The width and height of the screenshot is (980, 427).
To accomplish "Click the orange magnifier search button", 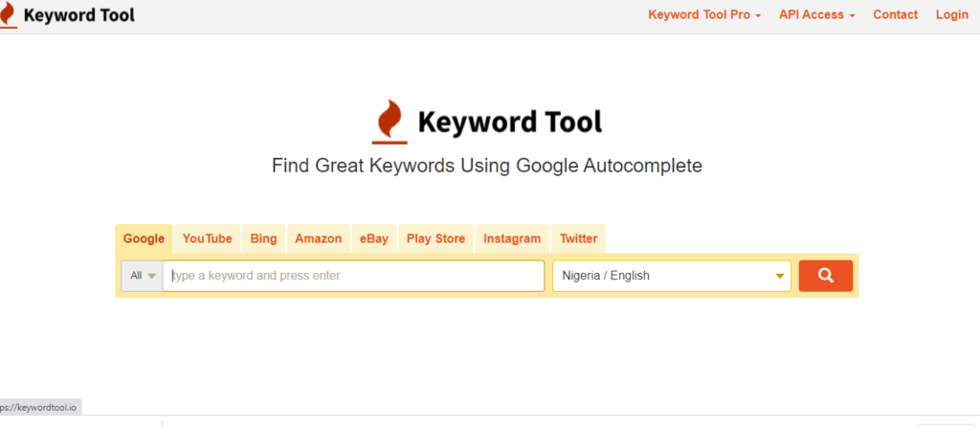I will coord(825,276).
